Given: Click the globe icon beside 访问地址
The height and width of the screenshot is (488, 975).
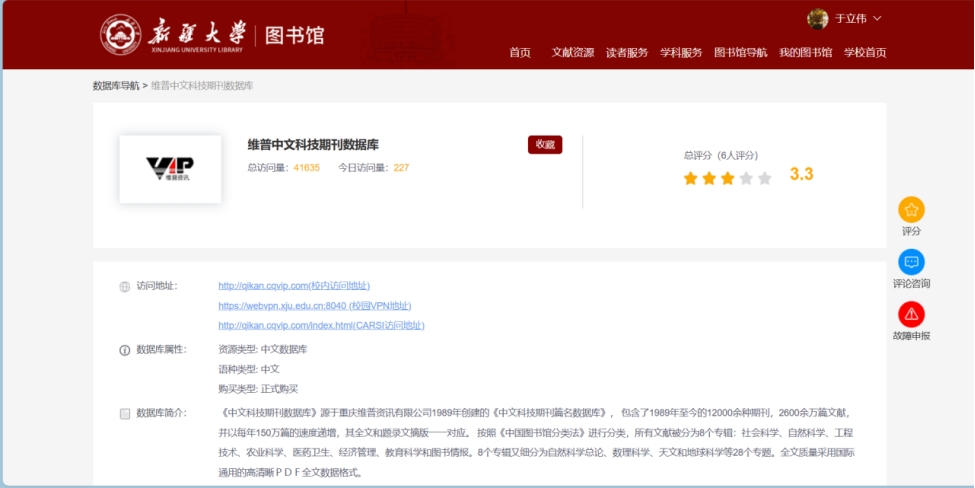Looking at the screenshot, I should pos(124,287).
